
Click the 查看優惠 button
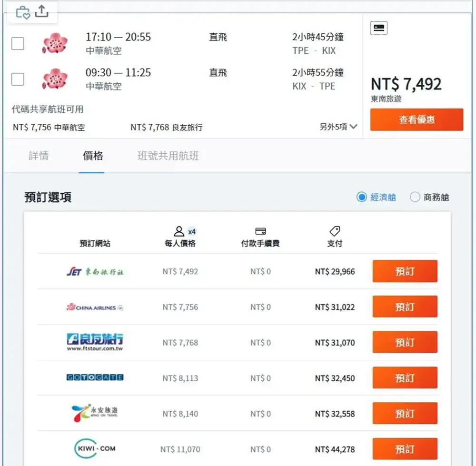(x=417, y=119)
